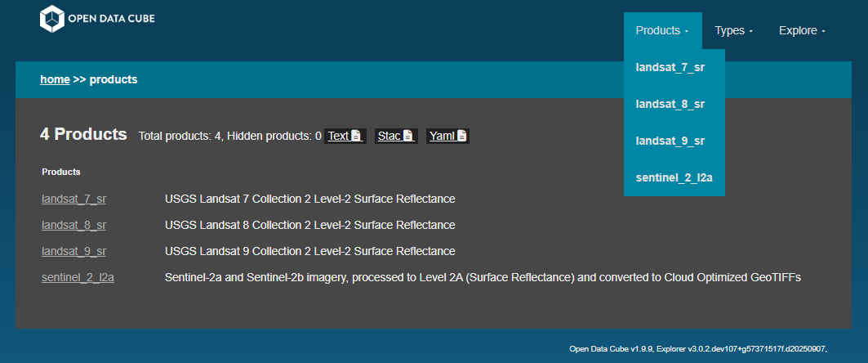Click the Open Data Cube logo icon
The height and width of the screenshot is (363, 868).
(x=52, y=19)
